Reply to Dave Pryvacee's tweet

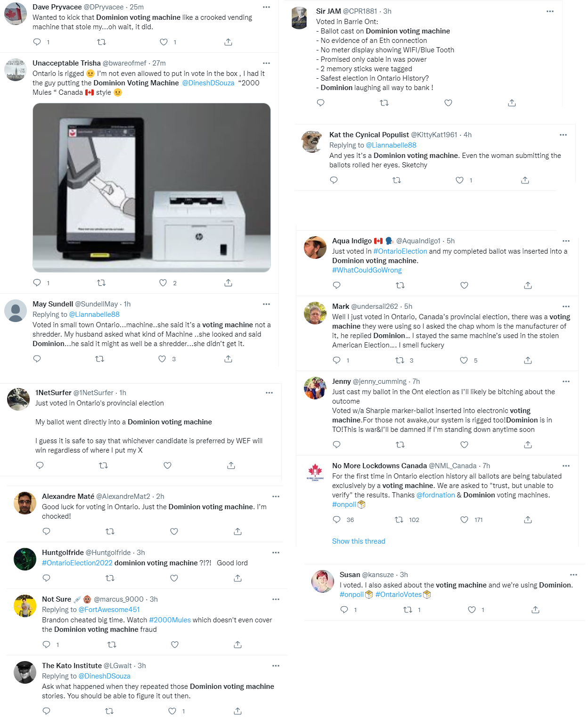[x=37, y=42]
